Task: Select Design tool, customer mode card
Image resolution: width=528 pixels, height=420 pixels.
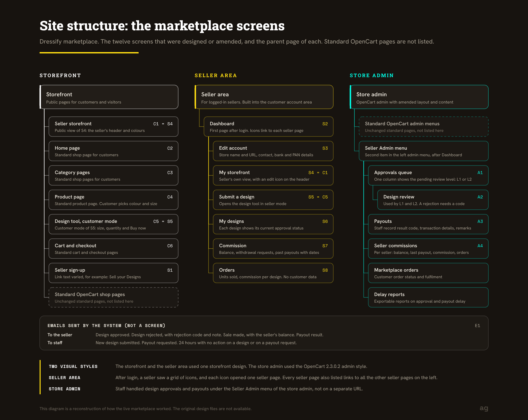Action: tap(113, 224)
